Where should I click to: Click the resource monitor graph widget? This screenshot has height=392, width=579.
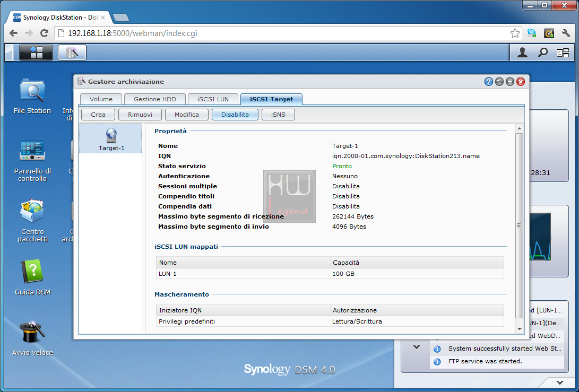click(540, 237)
